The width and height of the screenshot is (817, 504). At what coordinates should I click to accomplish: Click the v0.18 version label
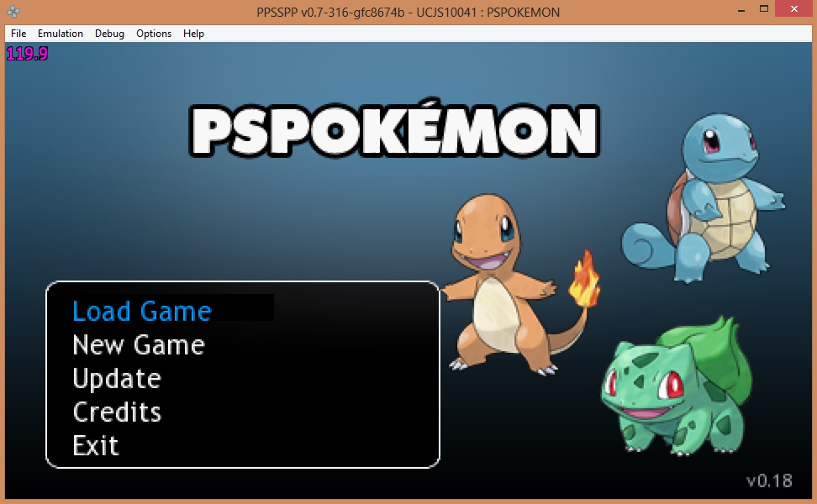click(769, 480)
